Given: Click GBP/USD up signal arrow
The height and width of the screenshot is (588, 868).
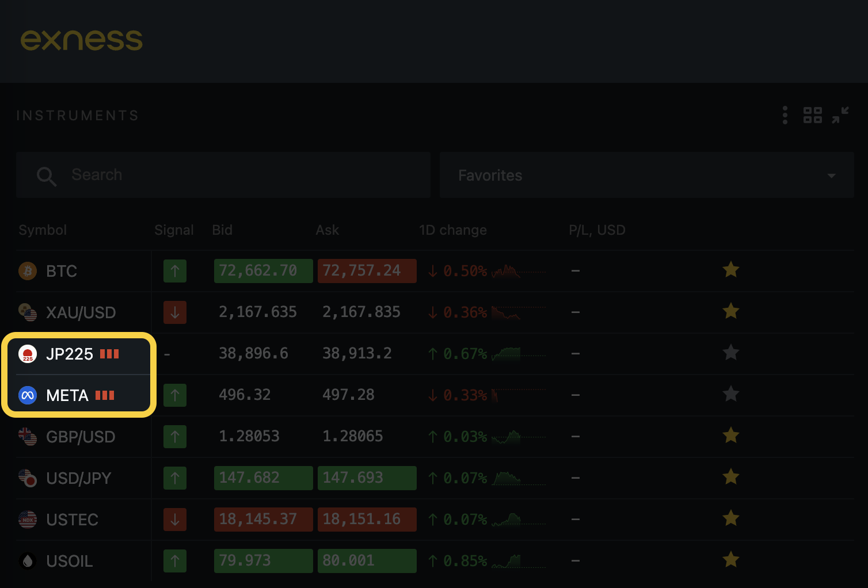Looking at the screenshot, I should point(175,436).
